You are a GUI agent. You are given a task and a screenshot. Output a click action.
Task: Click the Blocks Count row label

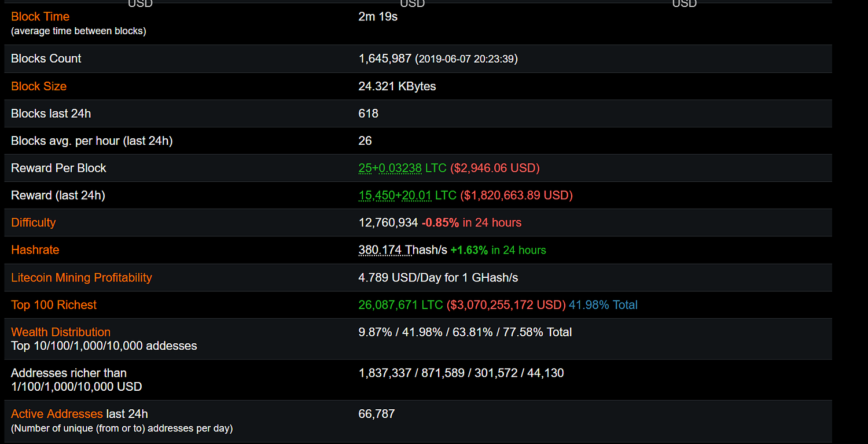tap(46, 58)
